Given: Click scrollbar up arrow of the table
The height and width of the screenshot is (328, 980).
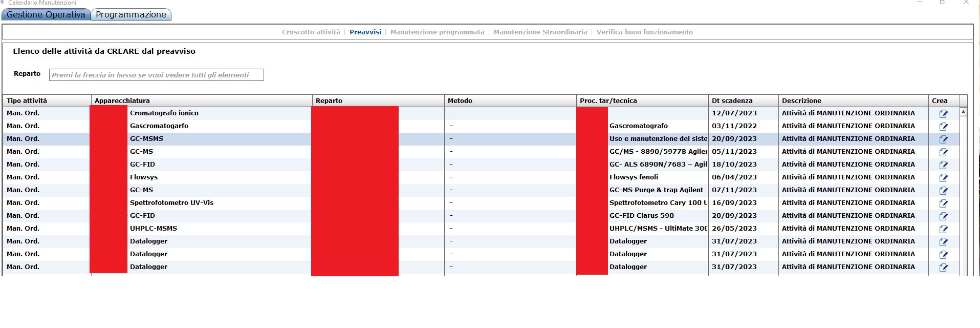Looking at the screenshot, I should pos(963,111).
